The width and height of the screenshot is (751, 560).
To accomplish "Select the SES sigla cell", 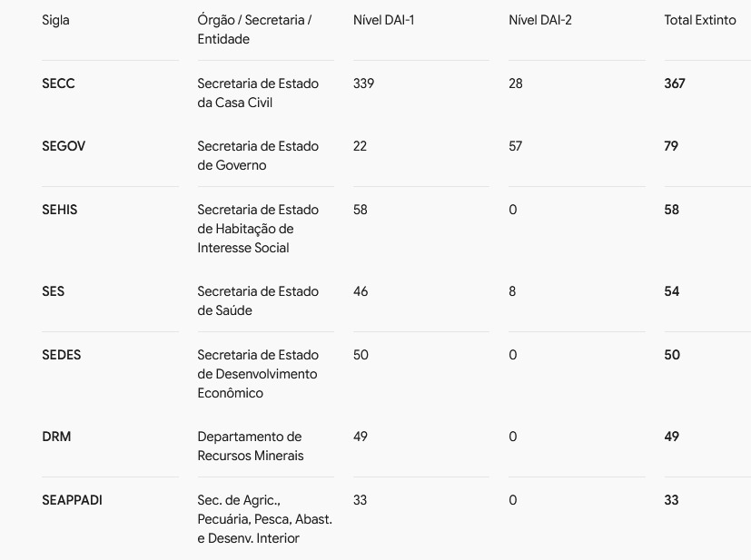I will pyautogui.click(x=53, y=291).
